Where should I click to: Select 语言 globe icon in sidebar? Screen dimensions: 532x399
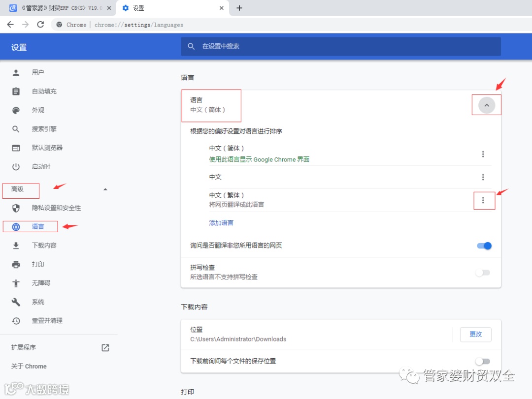16,226
